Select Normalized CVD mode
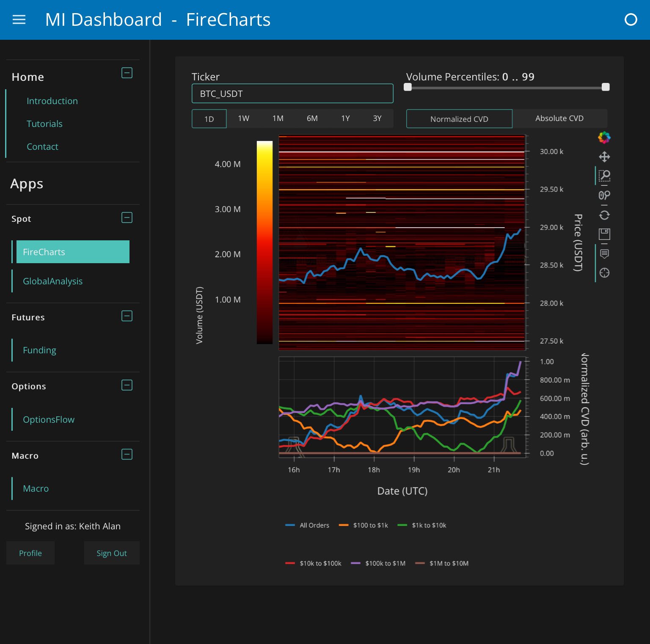 point(459,119)
